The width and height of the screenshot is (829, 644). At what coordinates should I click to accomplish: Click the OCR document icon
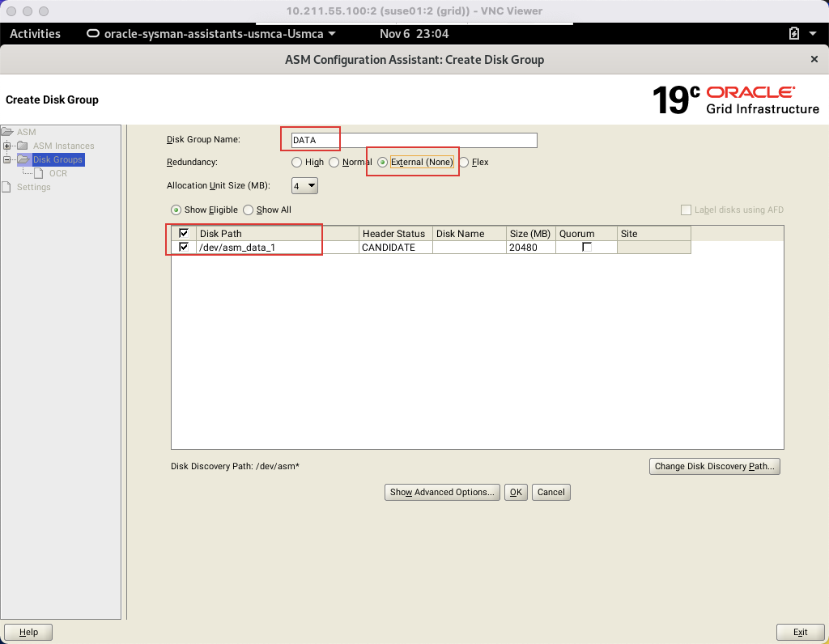(x=39, y=173)
